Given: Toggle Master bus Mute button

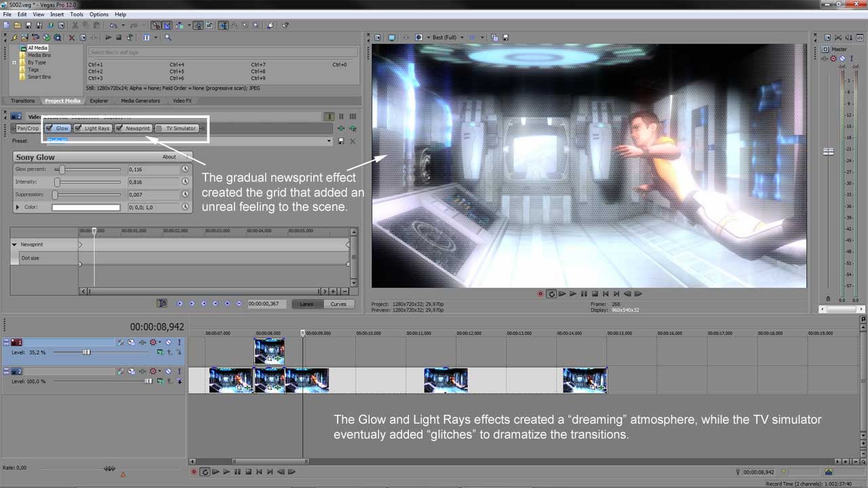Looking at the screenshot, I should tap(842, 58).
